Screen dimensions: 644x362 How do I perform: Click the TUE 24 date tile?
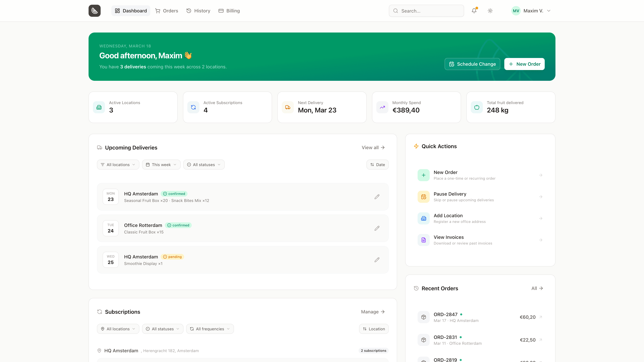click(x=111, y=228)
